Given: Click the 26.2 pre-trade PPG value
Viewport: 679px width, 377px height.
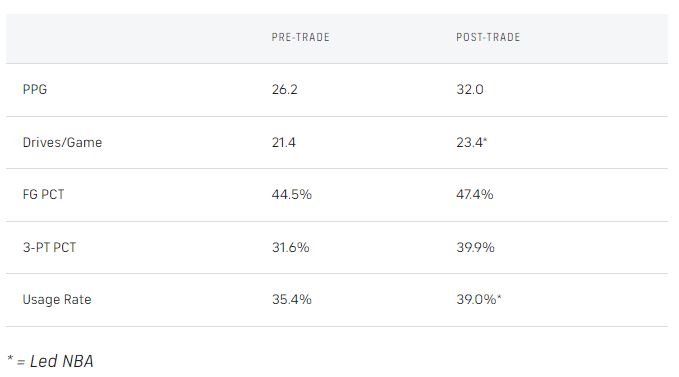Looking at the screenshot, I should (x=285, y=89).
